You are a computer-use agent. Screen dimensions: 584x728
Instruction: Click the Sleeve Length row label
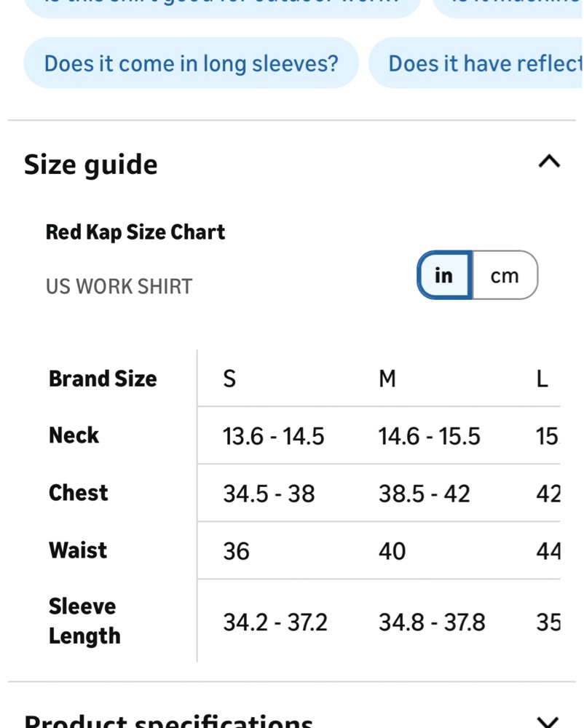coord(84,621)
